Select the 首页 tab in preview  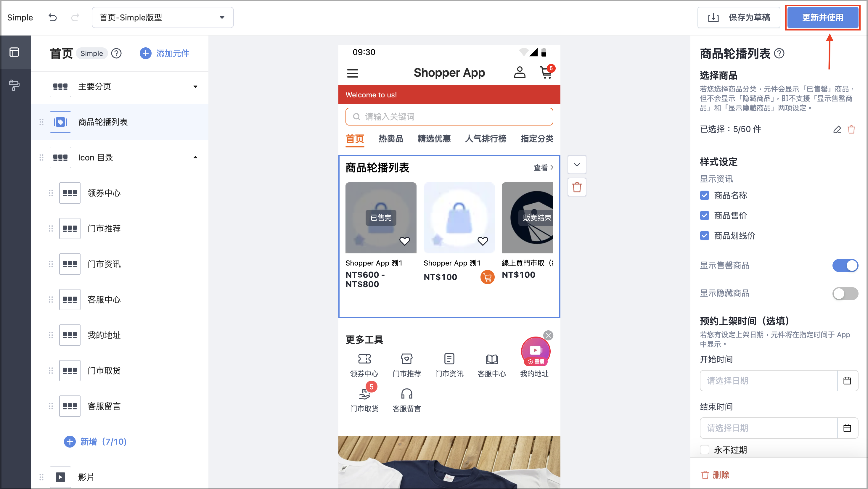click(355, 139)
